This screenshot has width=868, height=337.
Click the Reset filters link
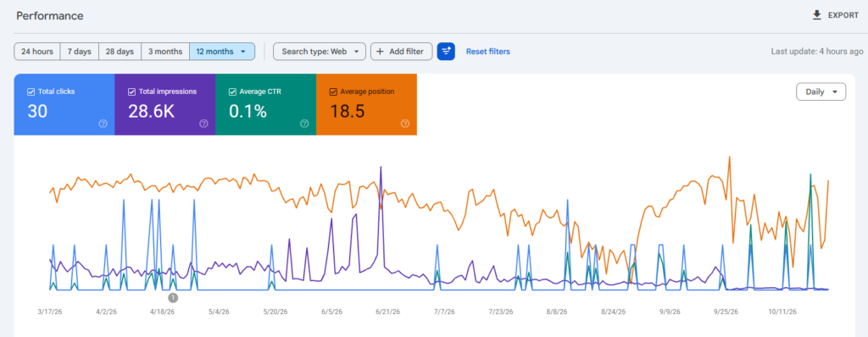coord(487,52)
